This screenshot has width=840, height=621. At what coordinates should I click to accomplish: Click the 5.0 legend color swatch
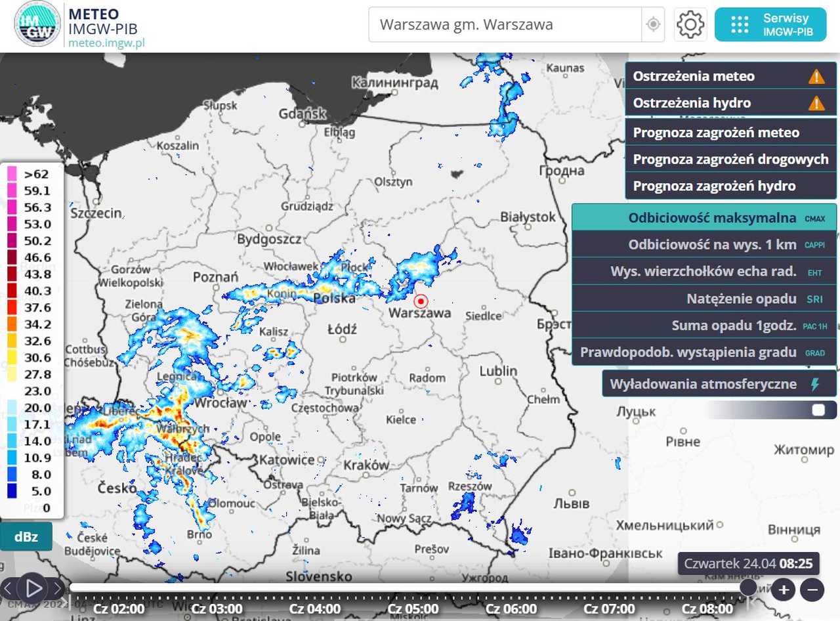(x=12, y=490)
